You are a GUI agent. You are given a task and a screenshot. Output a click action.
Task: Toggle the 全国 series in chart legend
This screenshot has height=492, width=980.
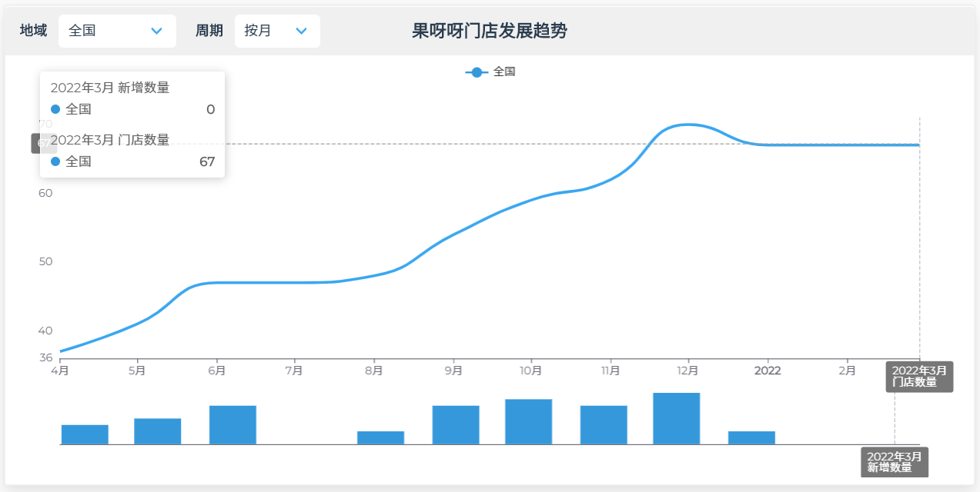(490, 72)
